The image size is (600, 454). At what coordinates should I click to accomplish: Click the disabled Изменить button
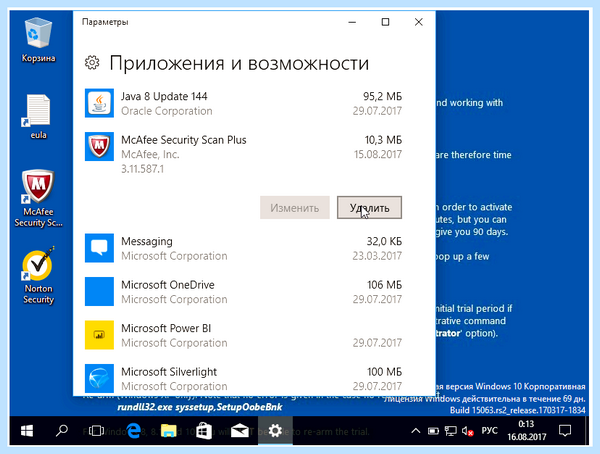tap(295, 207)
